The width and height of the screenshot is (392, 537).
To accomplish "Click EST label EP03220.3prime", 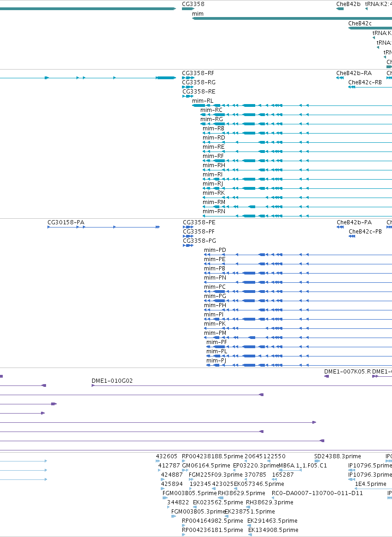I will pos(256,466).
